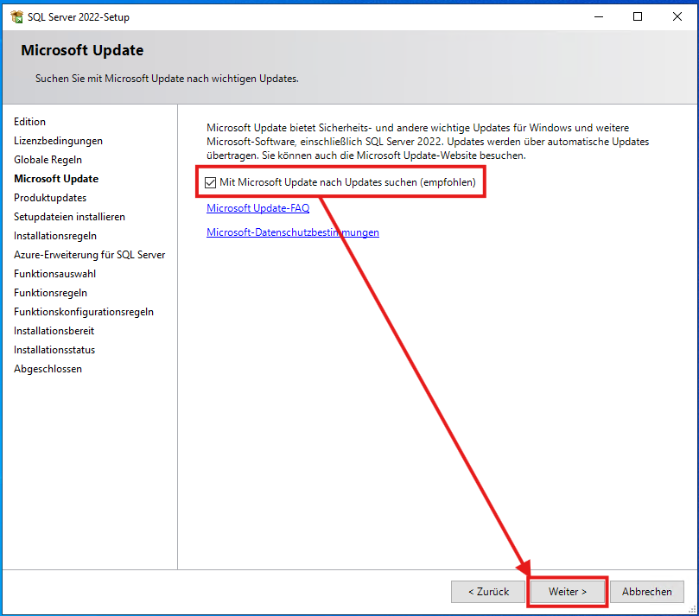699x616 pixels.
Task: Open the Microsoft Update-FAQ link
Action: 257,207
